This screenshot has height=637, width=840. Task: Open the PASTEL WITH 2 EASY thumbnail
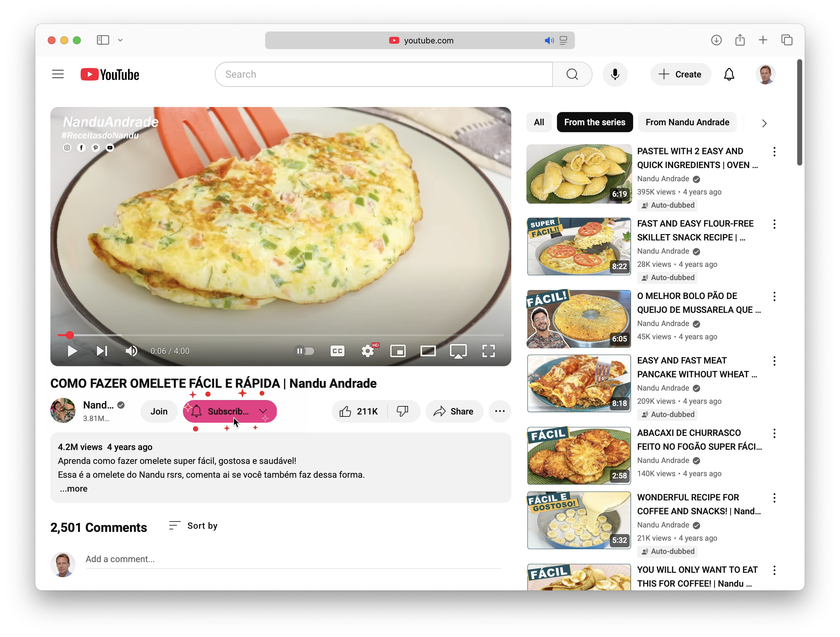pos(579,174)
